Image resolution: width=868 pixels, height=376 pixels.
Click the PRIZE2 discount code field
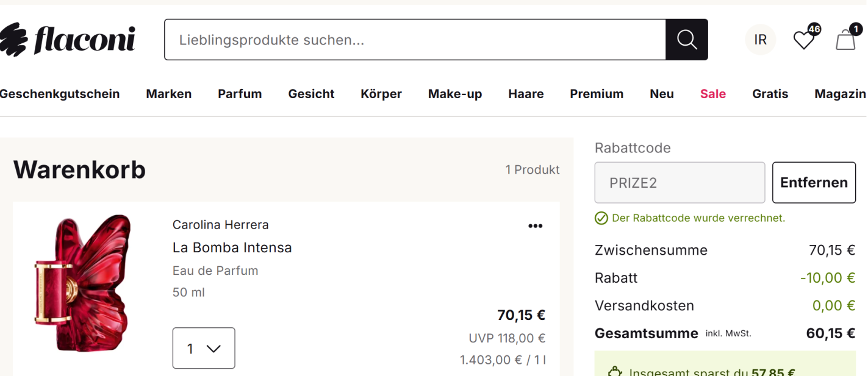680,182
